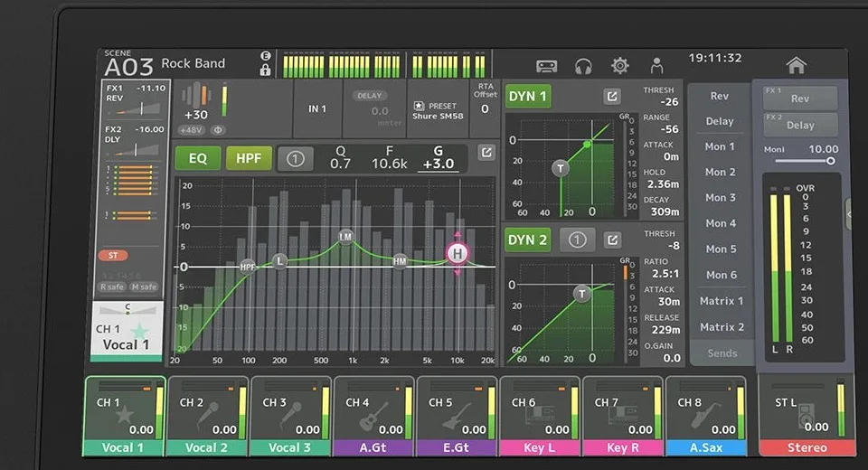868x470 pixels.
Task: Toggle the DYN 2 1-knob mode icon
Action: (577, 240)
